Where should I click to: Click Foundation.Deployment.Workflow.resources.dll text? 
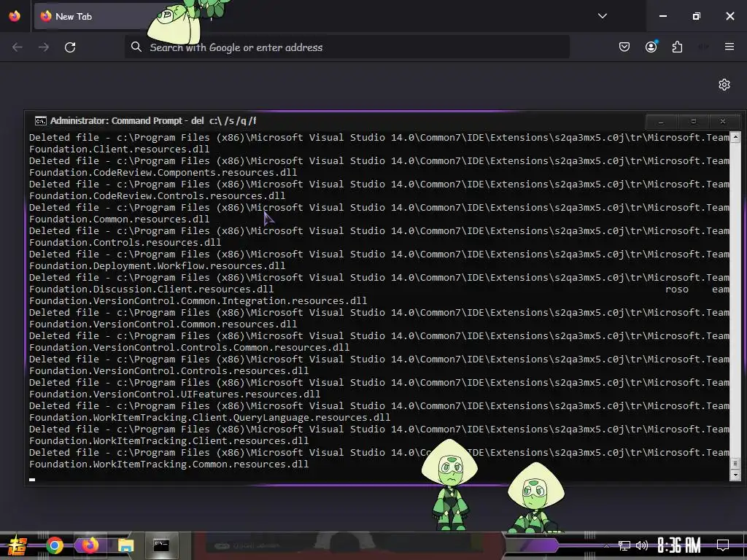coord(158,265)
